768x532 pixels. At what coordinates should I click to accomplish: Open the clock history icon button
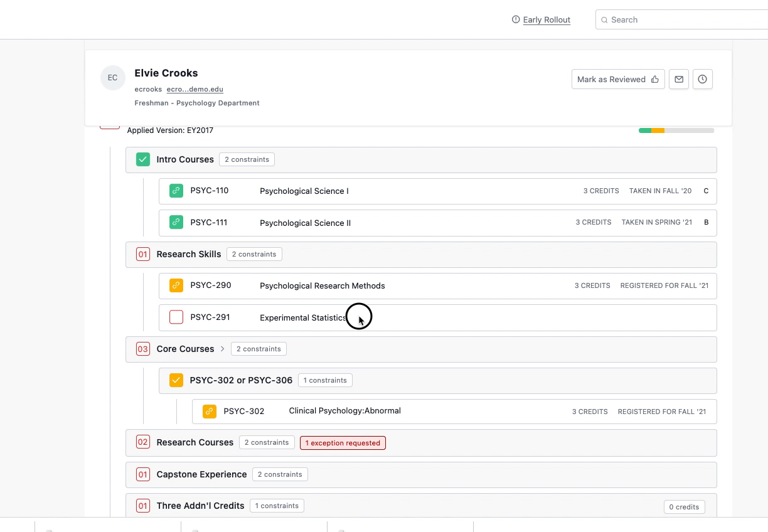(702, 79)
